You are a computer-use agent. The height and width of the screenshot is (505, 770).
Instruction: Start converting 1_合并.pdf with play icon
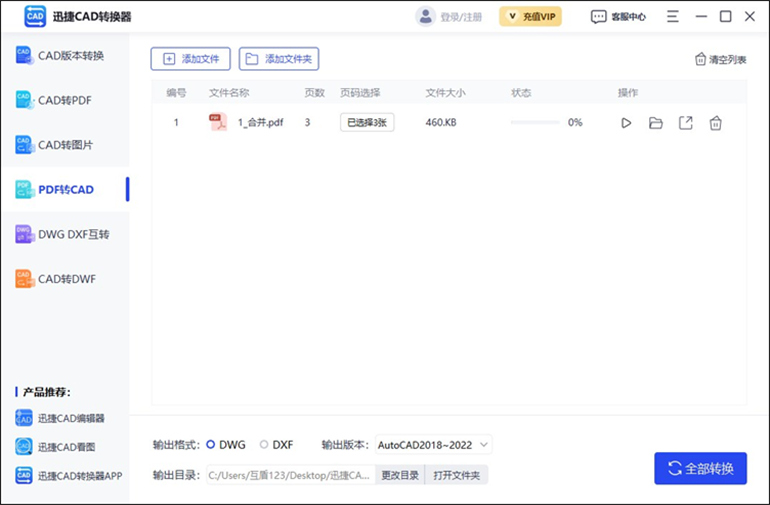click(x=626, y=123)
